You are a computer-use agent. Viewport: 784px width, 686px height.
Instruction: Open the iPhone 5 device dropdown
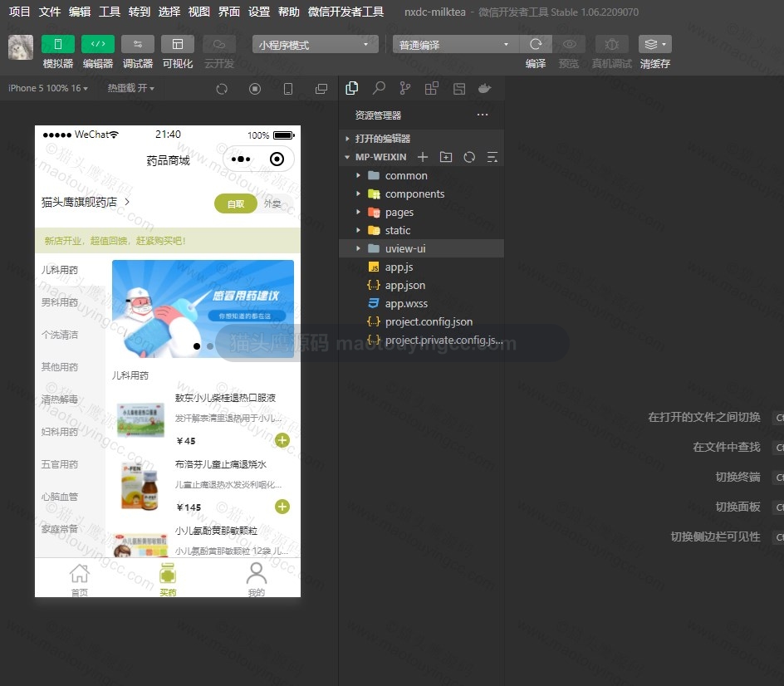48,88
